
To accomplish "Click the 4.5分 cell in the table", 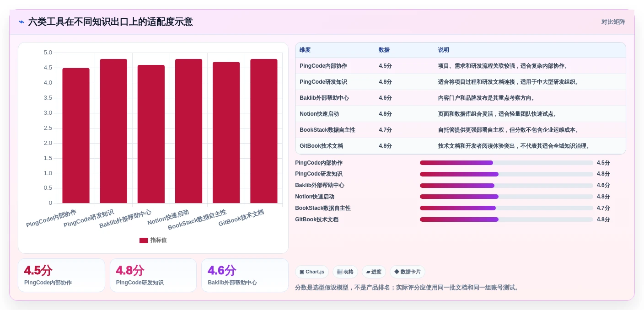I will coord(385,66).
